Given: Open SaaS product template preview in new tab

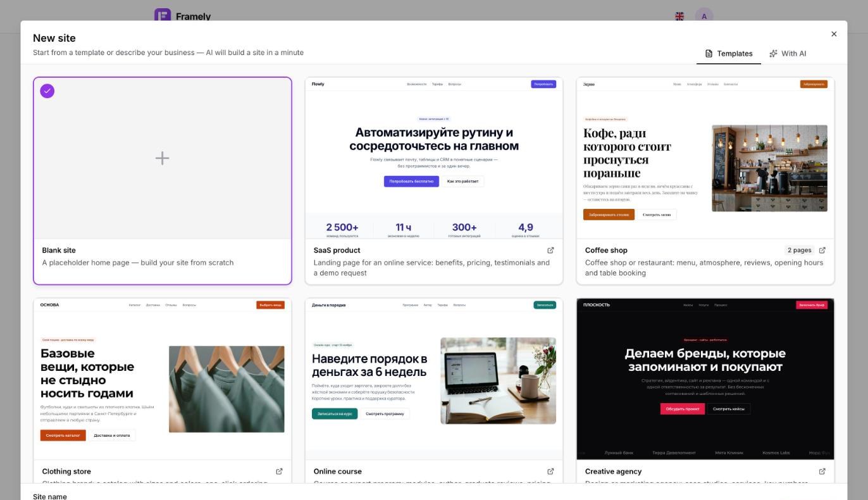Looking at the screenshot, I should [x=550, y=250].
